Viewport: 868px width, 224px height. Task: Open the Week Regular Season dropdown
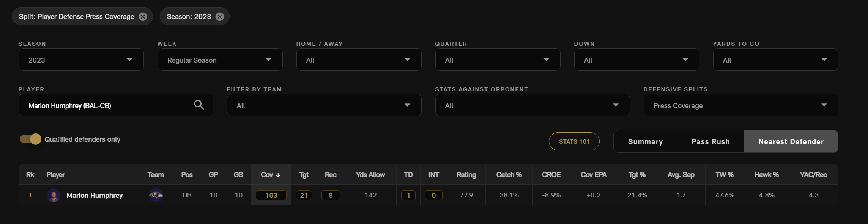coord(220,60)
